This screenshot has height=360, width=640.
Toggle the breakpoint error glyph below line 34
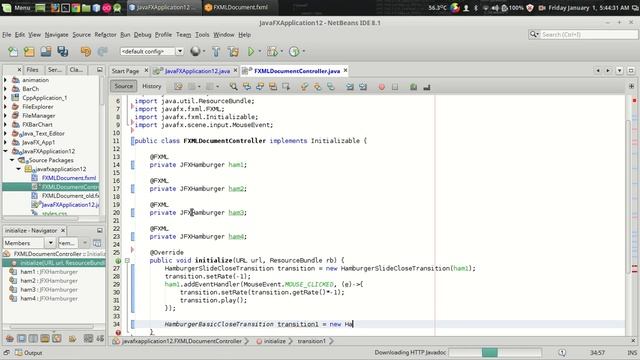(118, 332)
